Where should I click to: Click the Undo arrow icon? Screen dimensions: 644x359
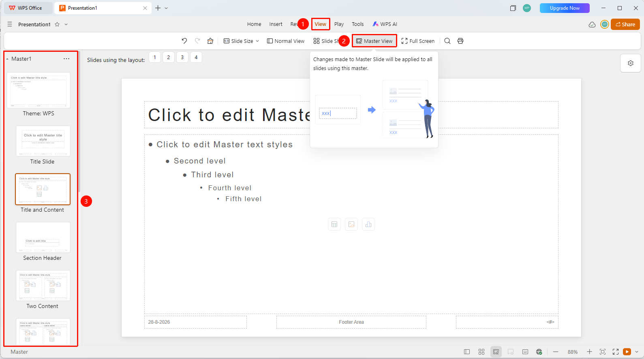[x=184, y=41]
